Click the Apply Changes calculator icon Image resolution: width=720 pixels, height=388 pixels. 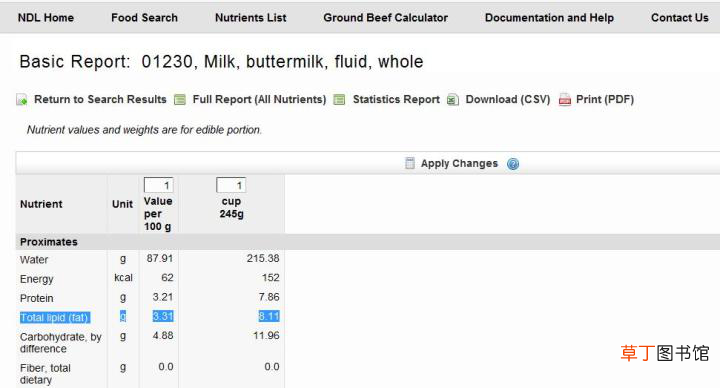[x=410, y=163]
